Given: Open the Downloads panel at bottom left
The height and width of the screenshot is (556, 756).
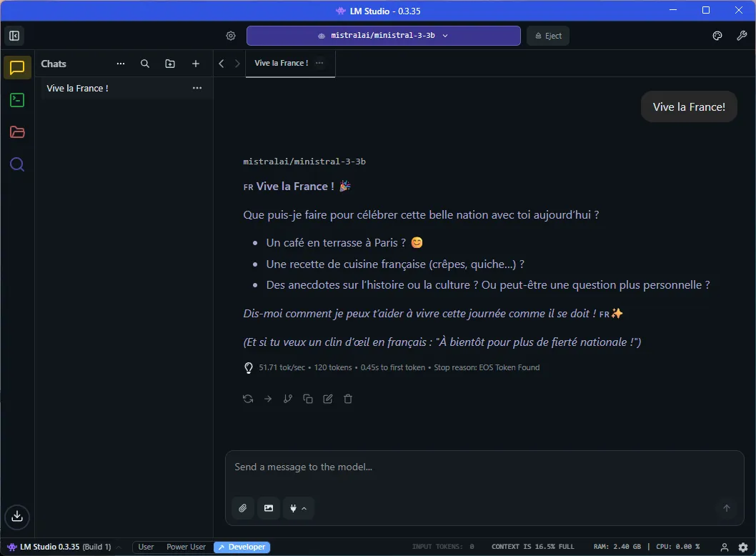Looking at the screenshot, I should pyautogui.click(x=16, y=516).
